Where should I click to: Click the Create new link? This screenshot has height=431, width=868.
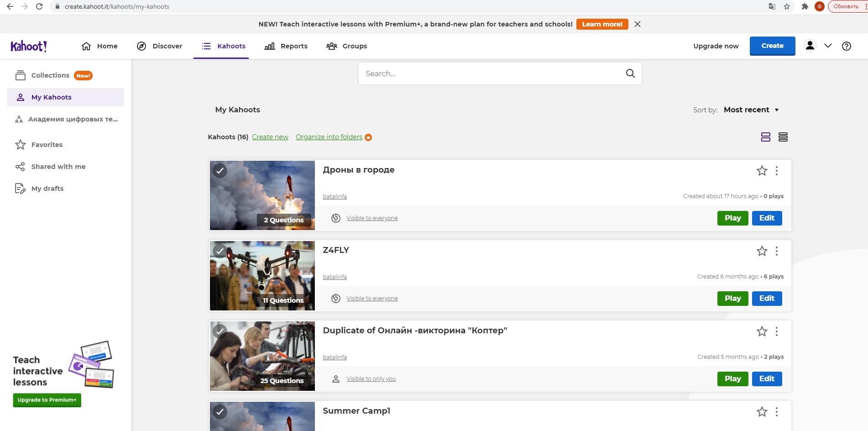click(270, 137)
